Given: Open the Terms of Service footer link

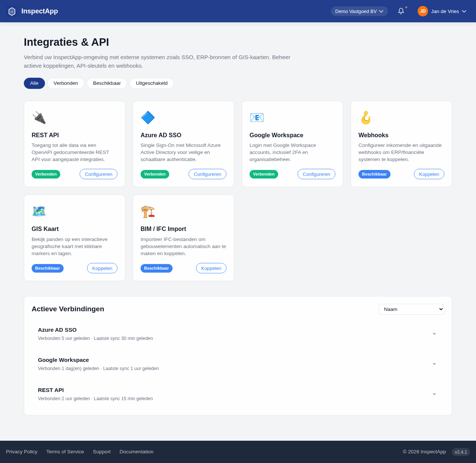Looking at the screenshot, I should click(65, 451).
